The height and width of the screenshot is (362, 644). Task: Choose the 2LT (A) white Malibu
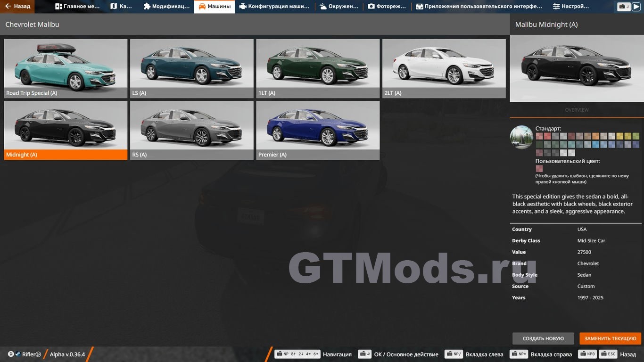click(x=444, y=68)
